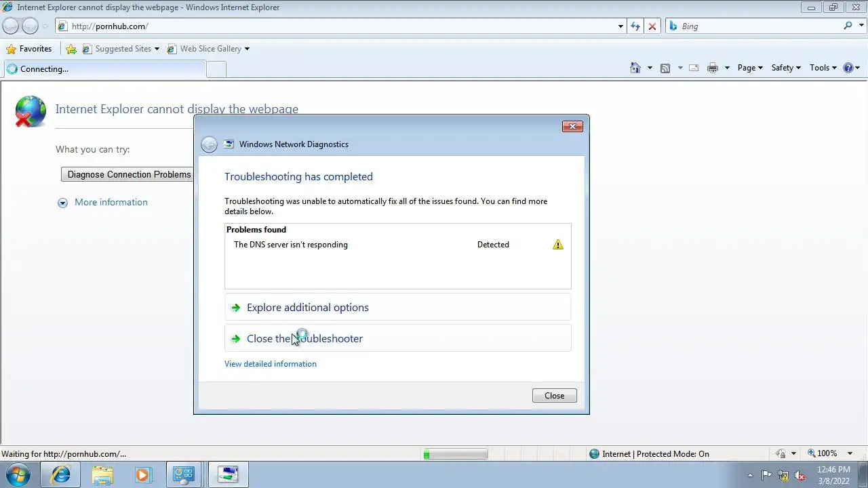The image size is (868, 488).
Task: Open the Home button dropdown arrow
Action: (x=650, y=68)
